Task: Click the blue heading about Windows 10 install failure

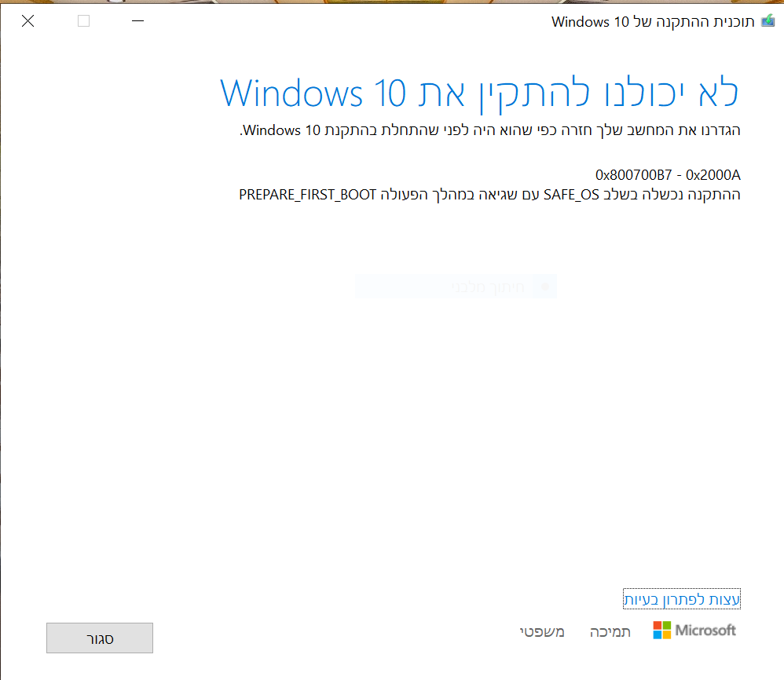Action: click(x=479, y=93)
